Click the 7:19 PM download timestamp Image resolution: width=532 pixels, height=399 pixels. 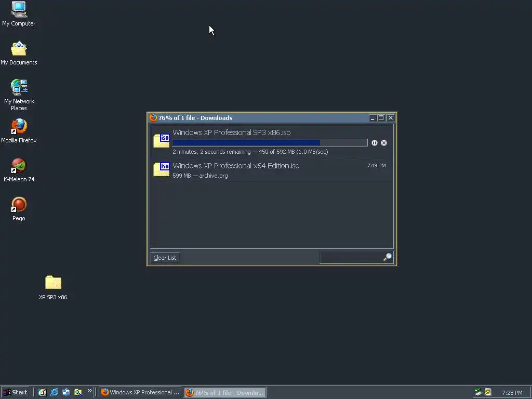point(376,166)
